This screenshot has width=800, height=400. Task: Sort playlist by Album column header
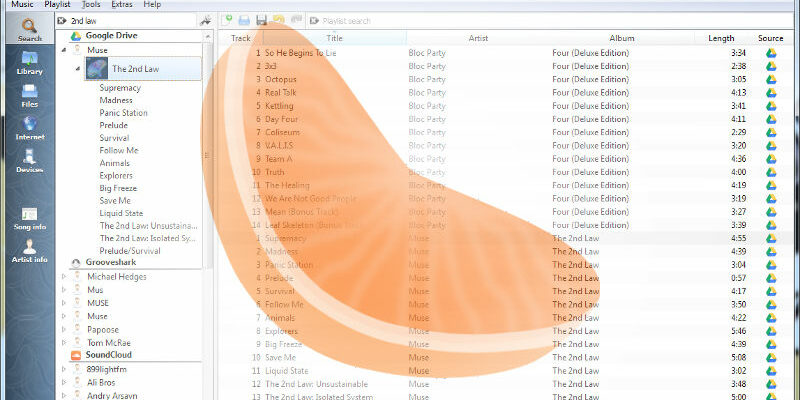click(621, 38)
